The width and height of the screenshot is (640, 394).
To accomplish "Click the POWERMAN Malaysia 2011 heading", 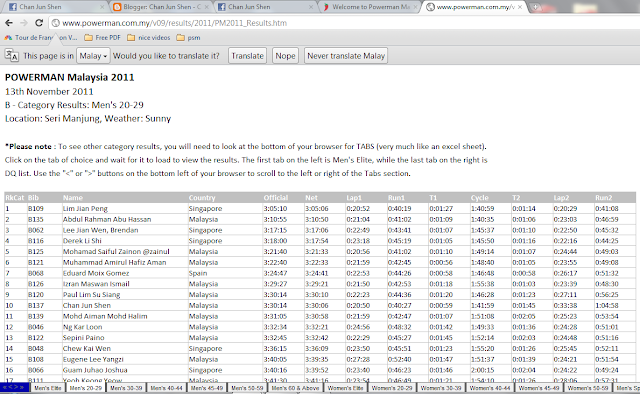I will [x=69, y=77].
